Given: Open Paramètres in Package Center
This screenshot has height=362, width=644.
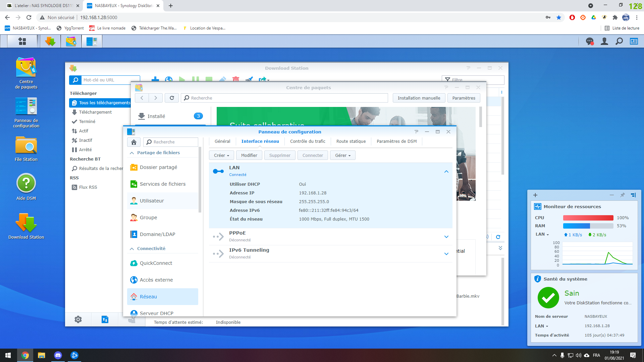Looking at the screenshot, I should [x=464, y=98].
